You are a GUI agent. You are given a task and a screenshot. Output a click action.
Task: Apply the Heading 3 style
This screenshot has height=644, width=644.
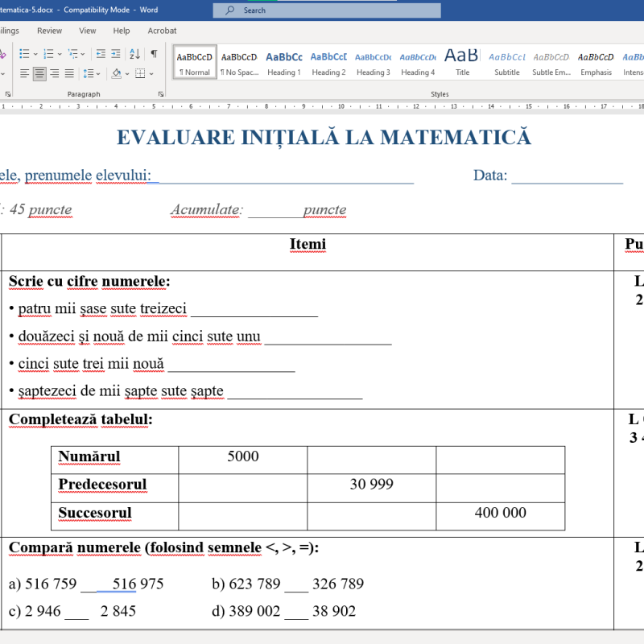coord(373,63)
